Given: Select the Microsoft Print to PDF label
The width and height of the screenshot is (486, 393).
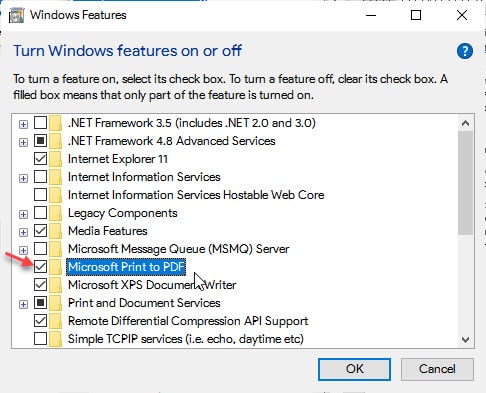Looking at the screenshot, I should tap(126, 267).
